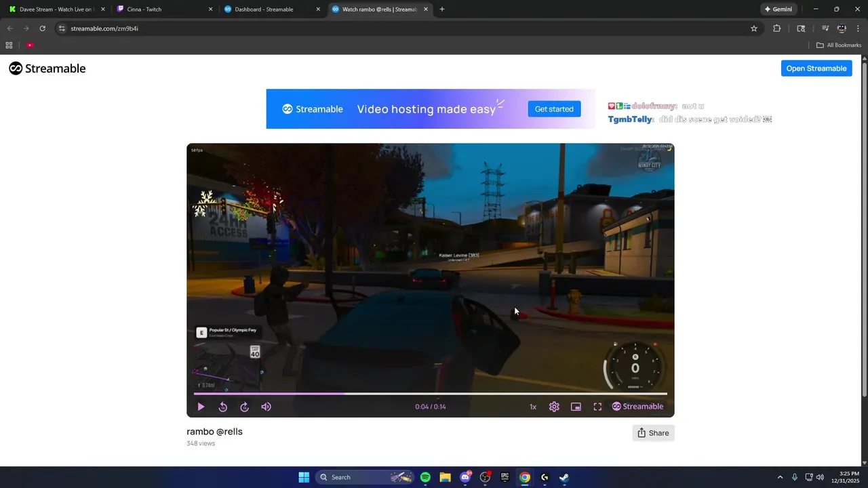
Task: Skip forward 10 seconds in video
Action: (244, 407)
